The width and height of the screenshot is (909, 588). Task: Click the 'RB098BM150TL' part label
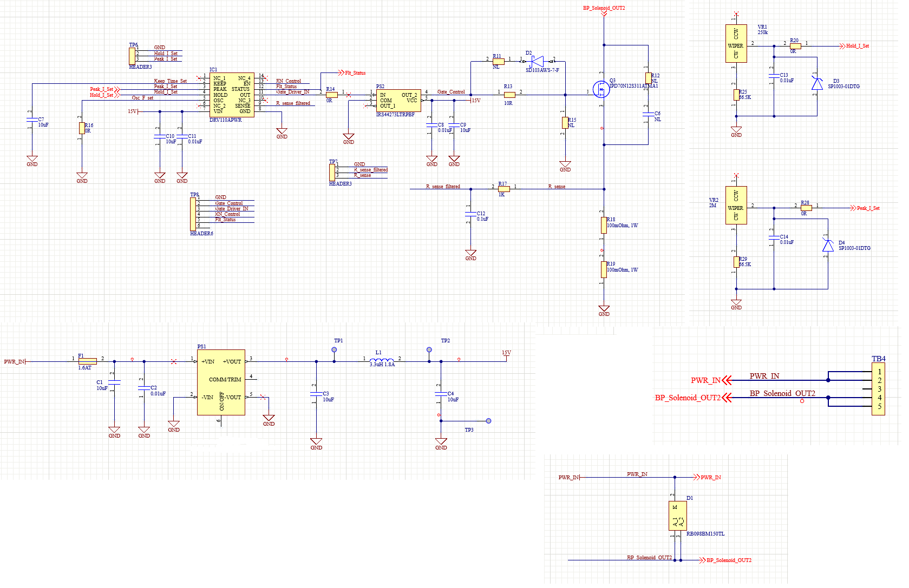coord(705,534)
